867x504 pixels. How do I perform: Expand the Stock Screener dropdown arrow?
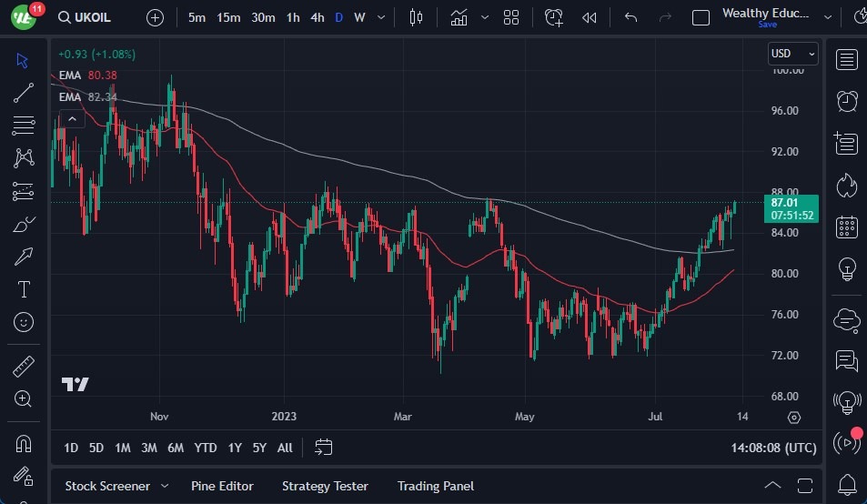tap(165, 486)
